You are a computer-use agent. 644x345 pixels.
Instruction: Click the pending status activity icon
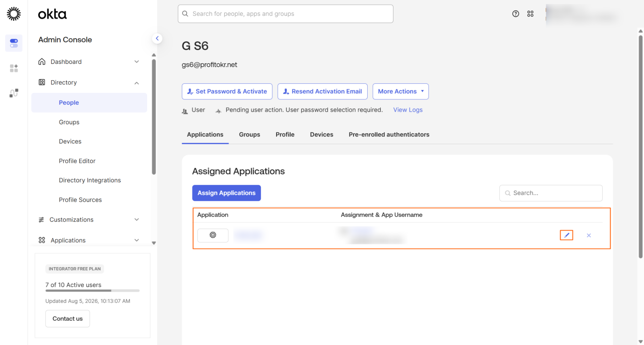tap(218, 111)
